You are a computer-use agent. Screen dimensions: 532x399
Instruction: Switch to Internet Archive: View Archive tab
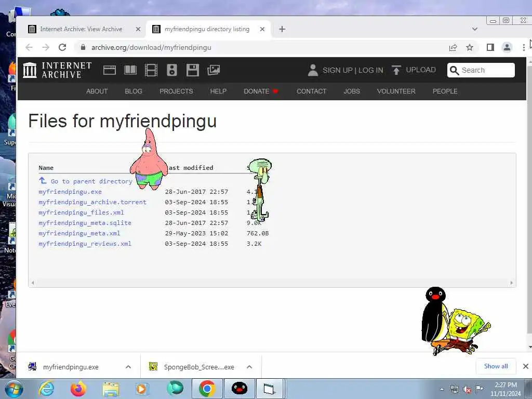click(x=82, y=29)
